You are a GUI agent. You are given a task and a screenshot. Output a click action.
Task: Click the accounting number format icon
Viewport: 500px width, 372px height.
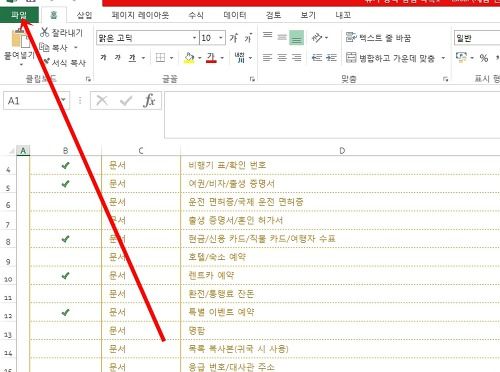tap(462, 58)
